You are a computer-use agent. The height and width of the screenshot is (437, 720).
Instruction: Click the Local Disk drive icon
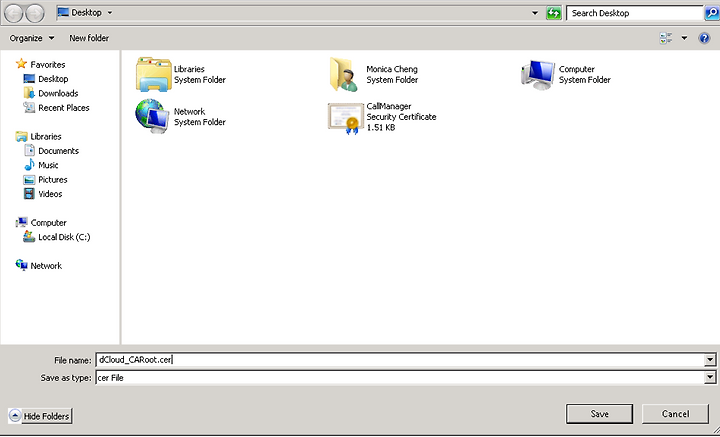coord(29,237)
